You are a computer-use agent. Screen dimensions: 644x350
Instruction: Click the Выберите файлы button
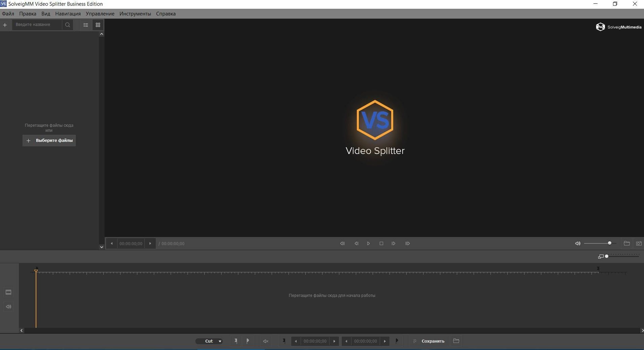(49, 141)
